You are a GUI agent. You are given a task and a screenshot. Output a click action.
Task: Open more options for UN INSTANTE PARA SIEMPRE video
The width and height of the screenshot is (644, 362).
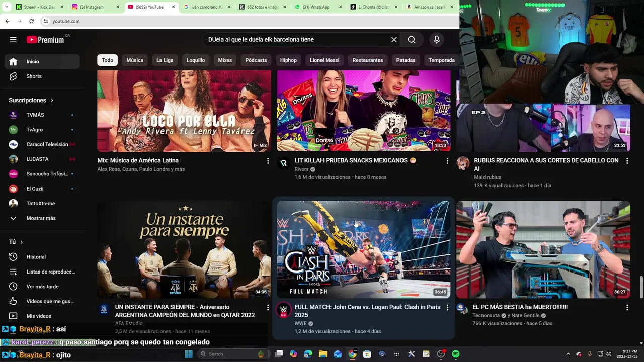point(268,307)
